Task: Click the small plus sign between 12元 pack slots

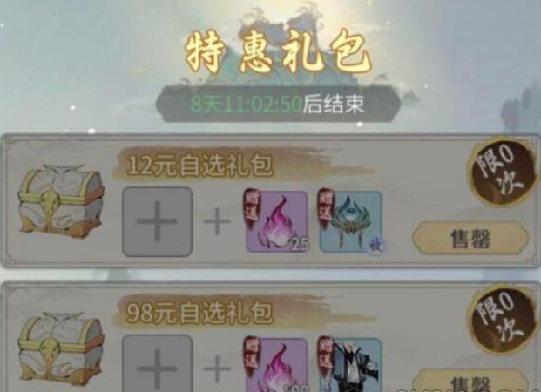Action: click(x=217, y=221)
